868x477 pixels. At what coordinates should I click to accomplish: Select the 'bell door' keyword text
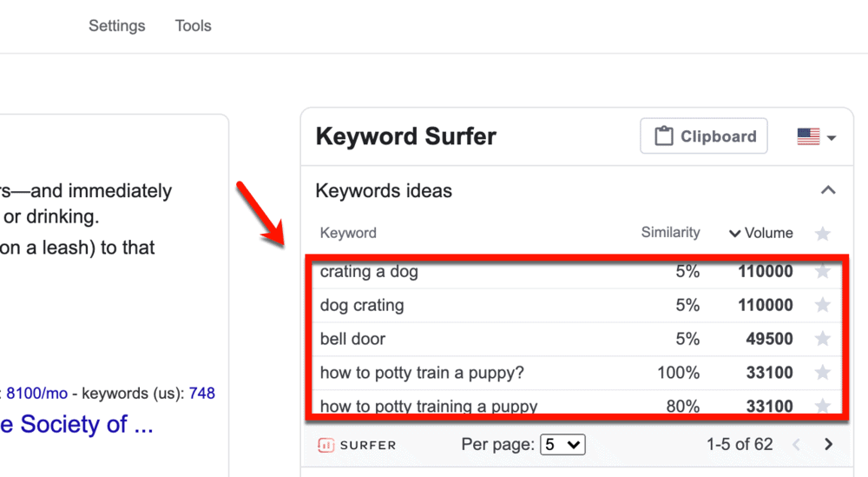352,339
